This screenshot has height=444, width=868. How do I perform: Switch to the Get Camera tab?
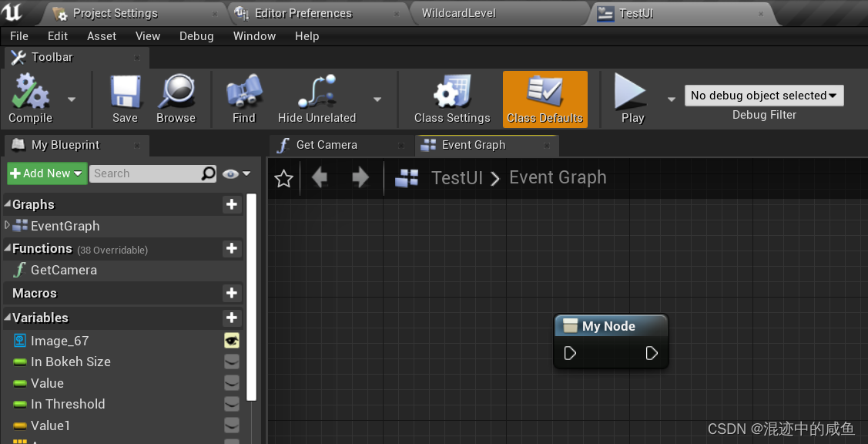[327, 145]
